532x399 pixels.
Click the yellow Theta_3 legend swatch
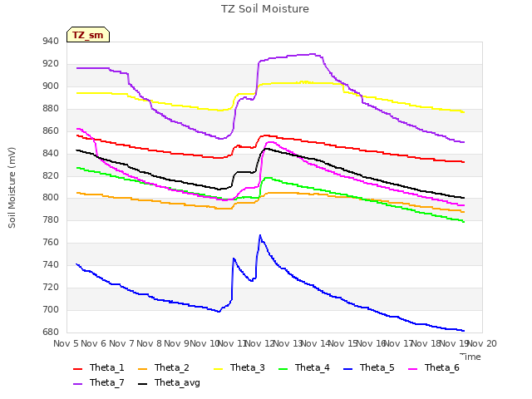click(218, 369)
